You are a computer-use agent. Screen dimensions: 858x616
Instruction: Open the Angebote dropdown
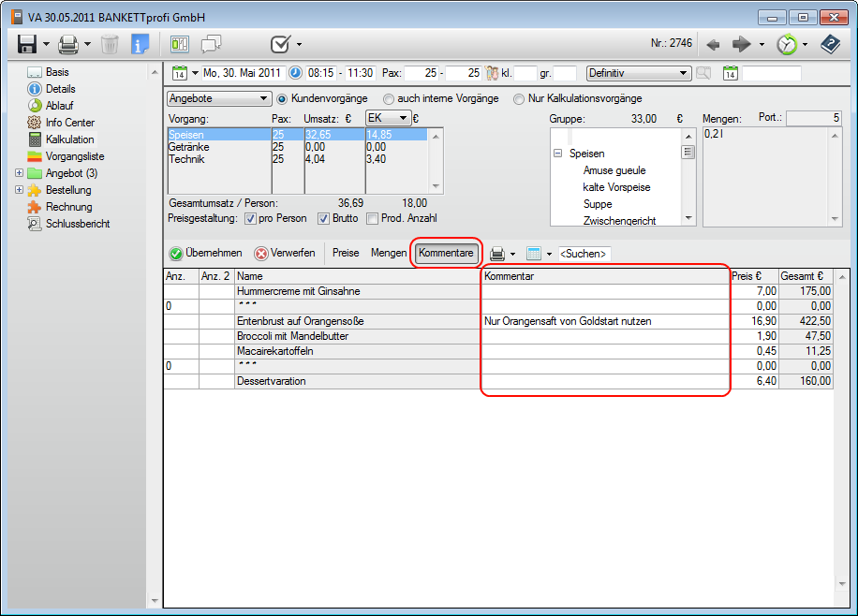(218, 98)
